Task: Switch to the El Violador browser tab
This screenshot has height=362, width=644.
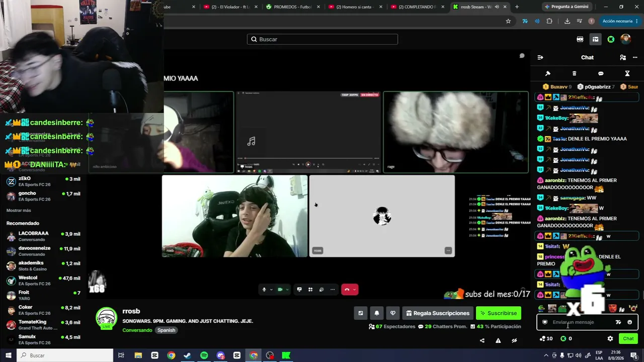Action: 230,7
